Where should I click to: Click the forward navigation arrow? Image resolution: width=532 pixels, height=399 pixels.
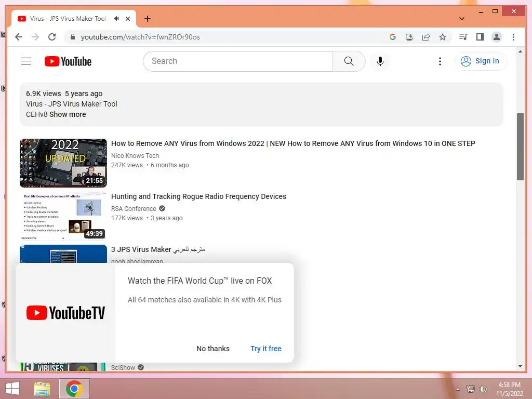click(35, 37)
